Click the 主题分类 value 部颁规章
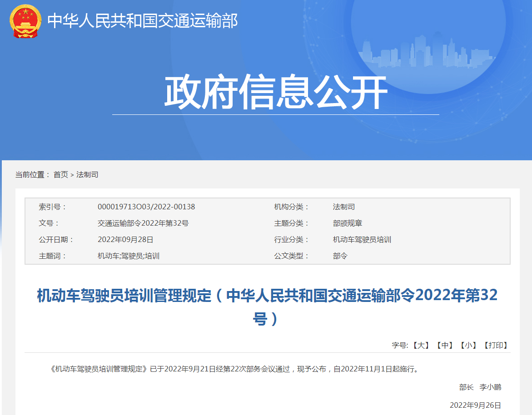 coord(348,223)
